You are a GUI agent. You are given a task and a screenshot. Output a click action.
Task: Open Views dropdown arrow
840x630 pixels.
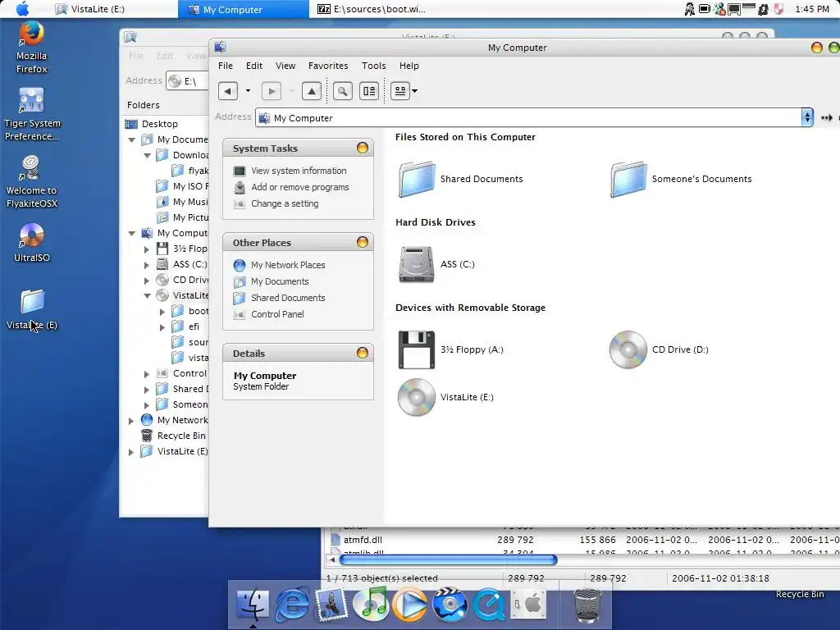click(414, 91)
